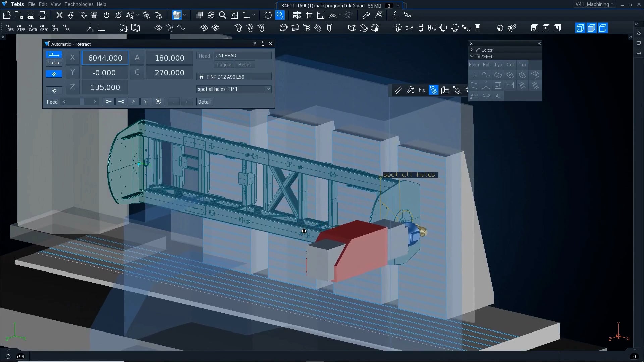Click the X coordinate input field

[105, 58]
